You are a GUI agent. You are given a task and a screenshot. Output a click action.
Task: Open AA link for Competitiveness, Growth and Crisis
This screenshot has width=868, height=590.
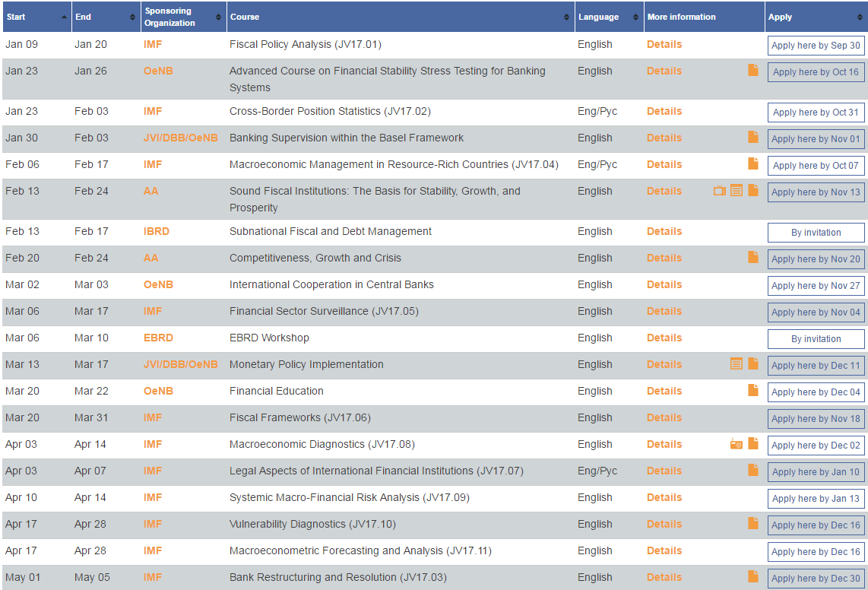pos(150,259)
